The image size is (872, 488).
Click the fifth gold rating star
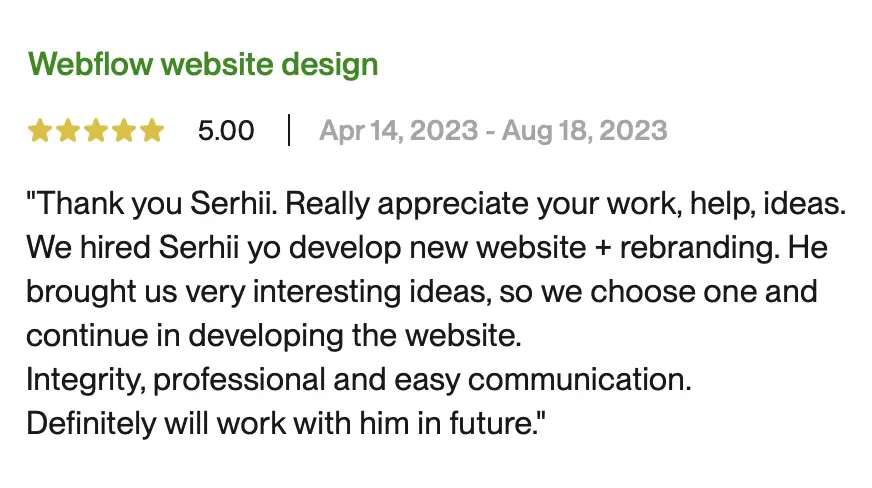(x=151, y=131)
